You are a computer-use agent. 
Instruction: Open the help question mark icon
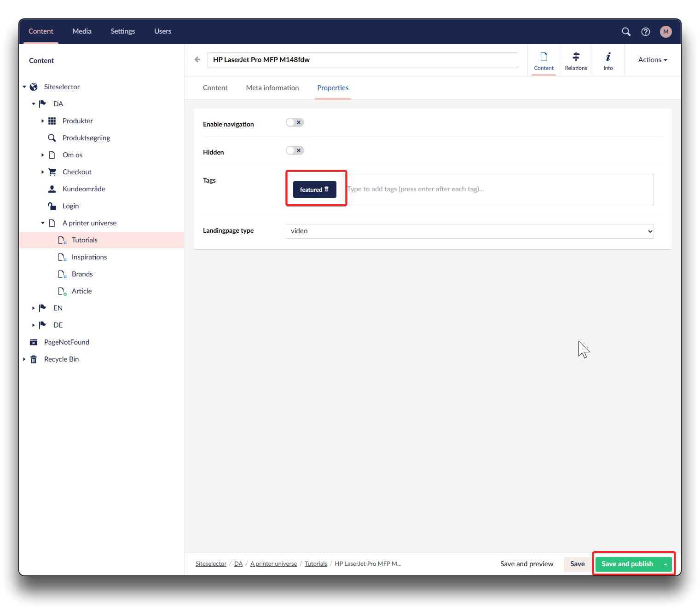pos(646,32)
